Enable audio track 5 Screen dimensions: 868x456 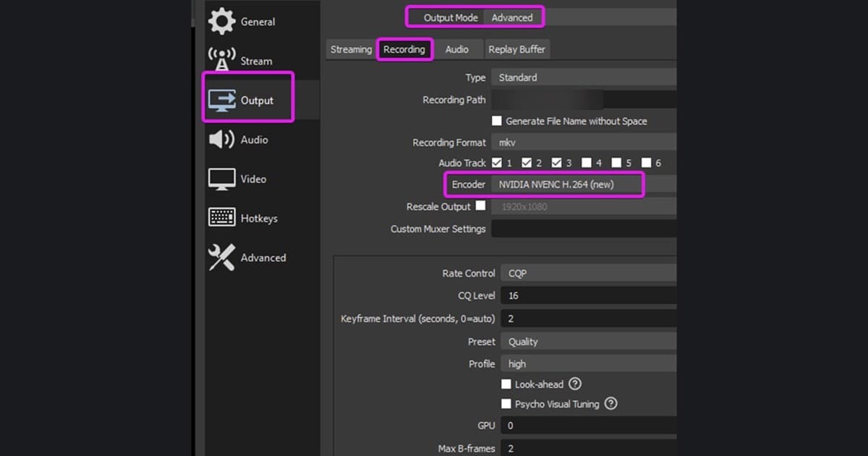pyautogui.click(x=616, y=163)
